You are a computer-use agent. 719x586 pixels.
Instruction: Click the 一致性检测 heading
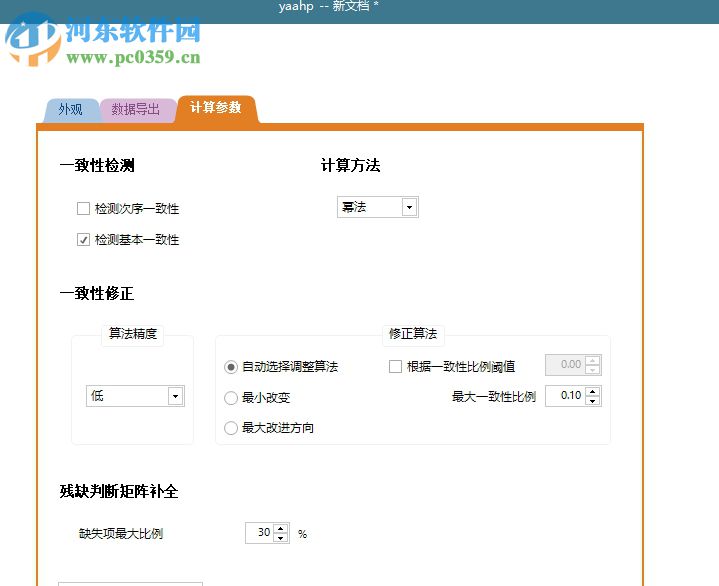(97, 166)
